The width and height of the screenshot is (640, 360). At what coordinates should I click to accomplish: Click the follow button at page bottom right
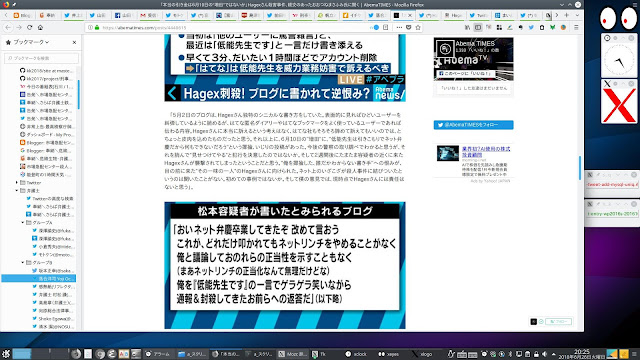pyautogui.click(x=558, y=321)
